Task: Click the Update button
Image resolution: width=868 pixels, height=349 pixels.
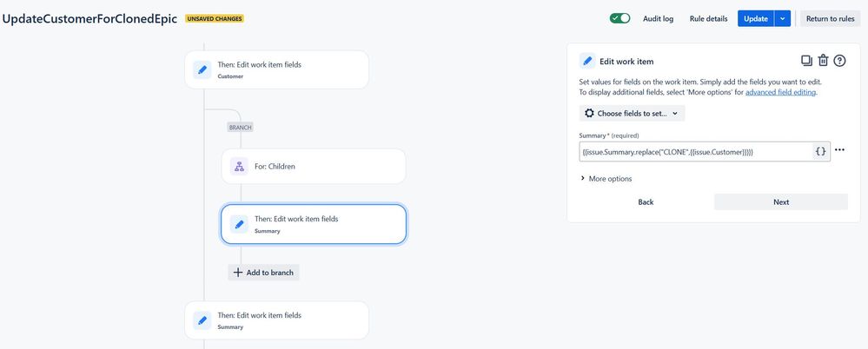Action: [x=755, y=18]
